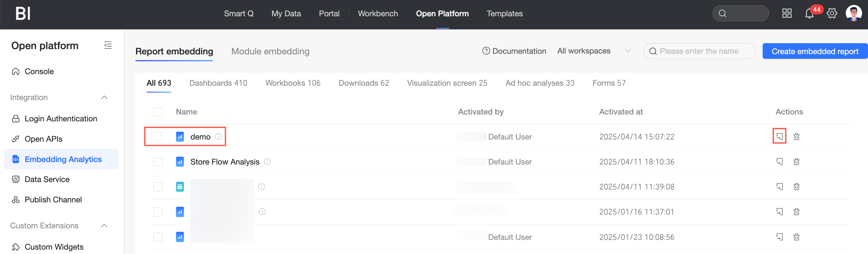Toggle the select-all header checkbox
Screen dimensions: 868x254
(x=158, y=112)
